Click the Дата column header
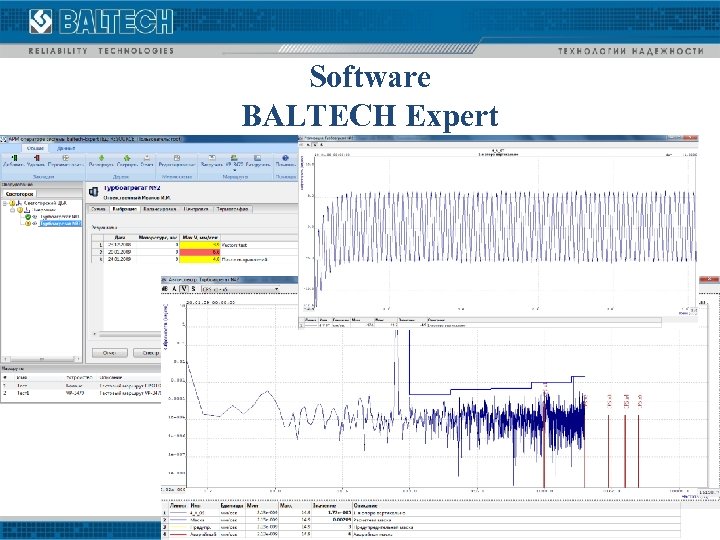 120,238
